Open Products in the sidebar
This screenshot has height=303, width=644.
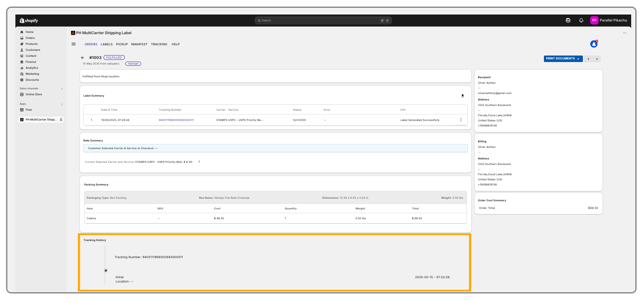[x=31, y=44]
